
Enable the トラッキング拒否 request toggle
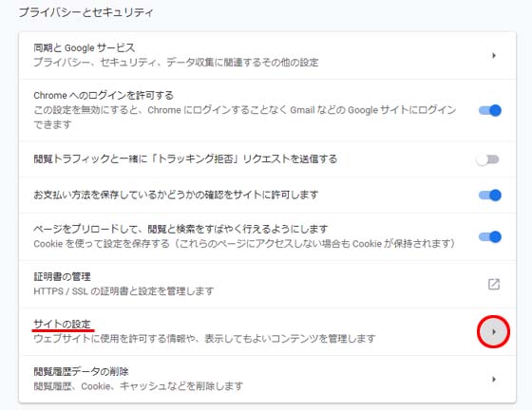point(487,159)
